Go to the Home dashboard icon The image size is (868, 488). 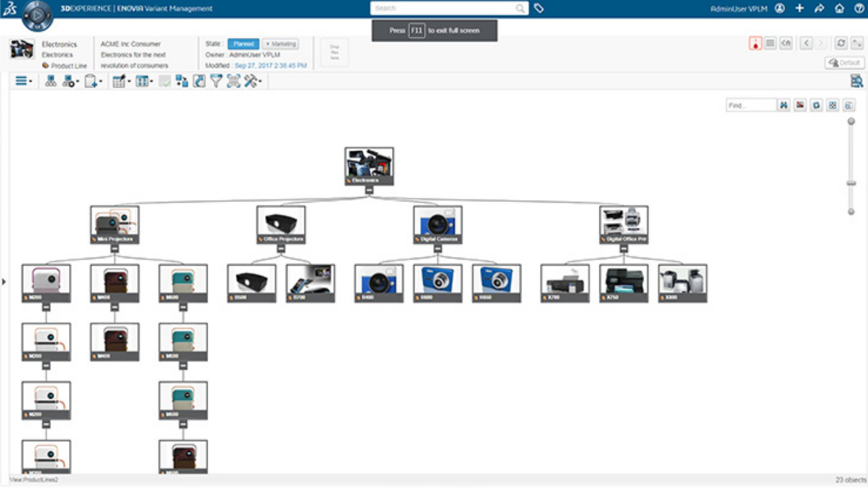(840, 9)
